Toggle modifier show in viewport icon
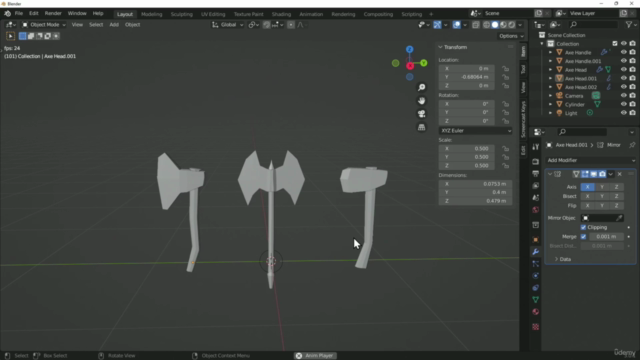640x360 pixels. click(x=593, y=174)
